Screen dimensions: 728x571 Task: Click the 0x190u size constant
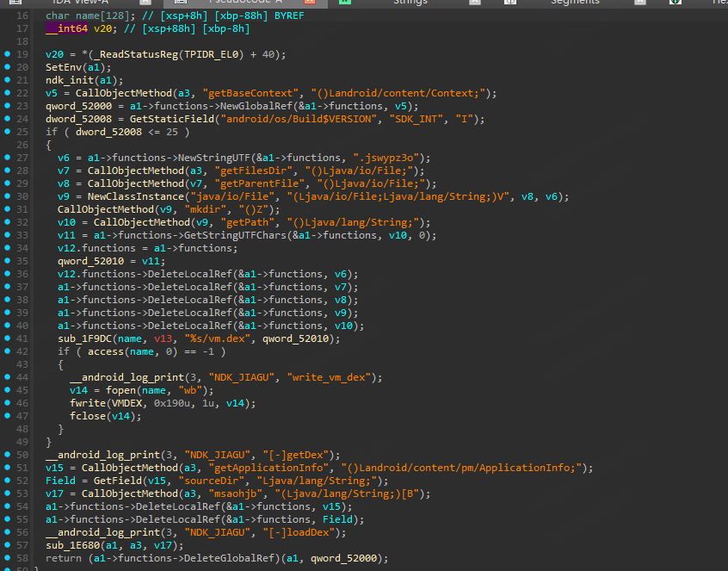[x=172, y=403]
